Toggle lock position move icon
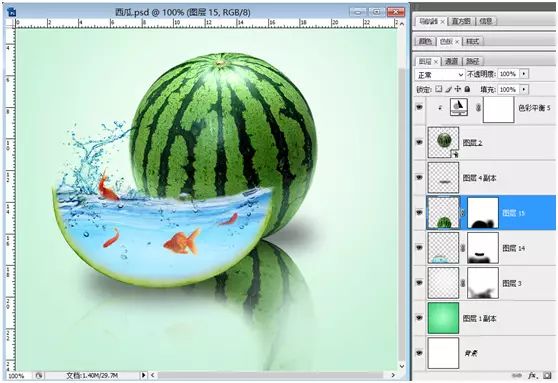 (458, 89)
